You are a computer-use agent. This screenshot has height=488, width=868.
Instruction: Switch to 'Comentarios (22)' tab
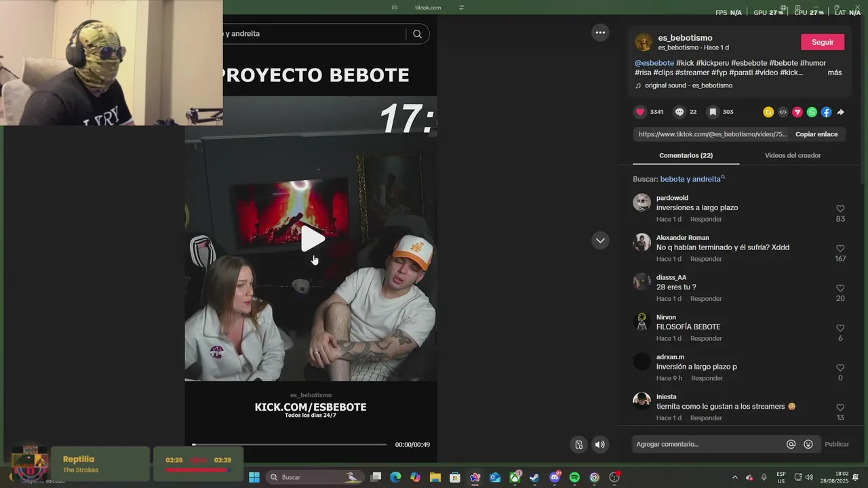(686, 155)
